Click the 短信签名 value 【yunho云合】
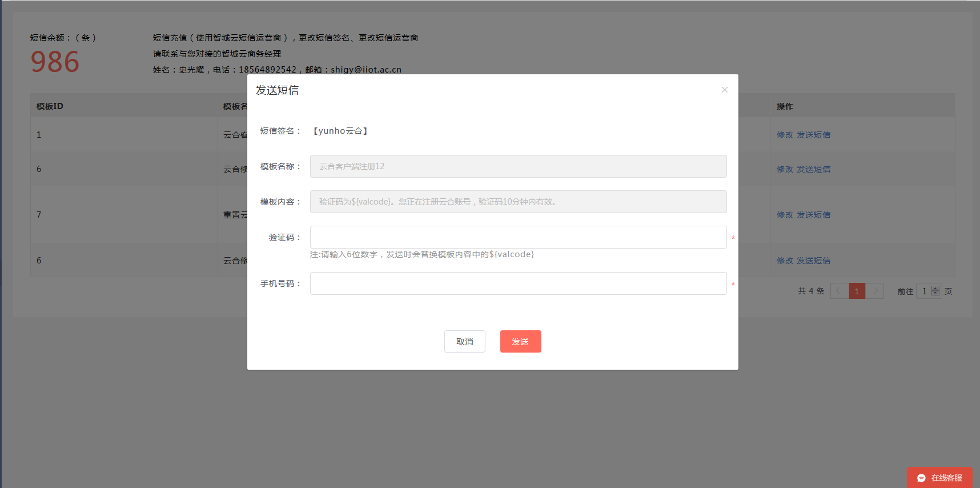 tap(340, 131)
